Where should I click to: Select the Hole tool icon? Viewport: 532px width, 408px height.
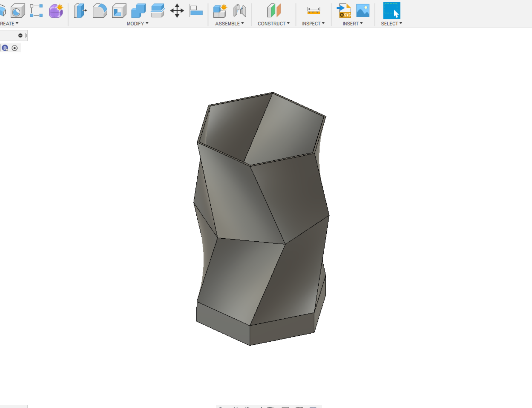pos(18,11)
